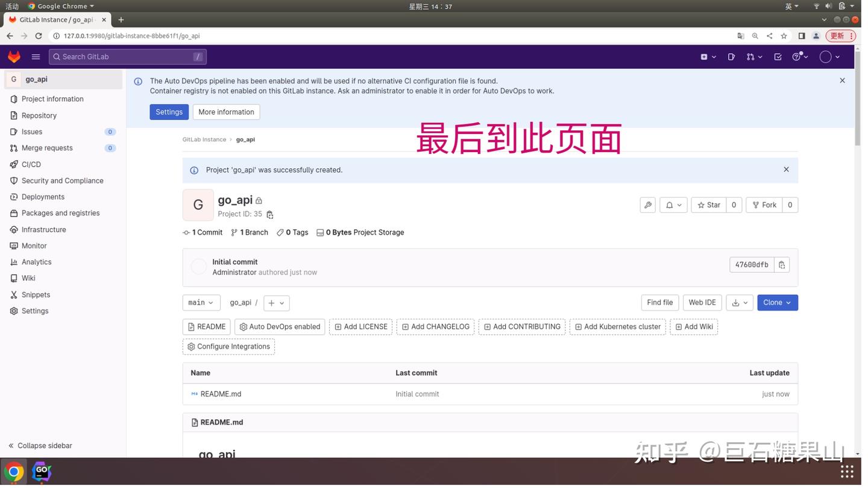868x488 pixels.
Task: Open the help menu dropdown
Action: (x=800, y=57)
